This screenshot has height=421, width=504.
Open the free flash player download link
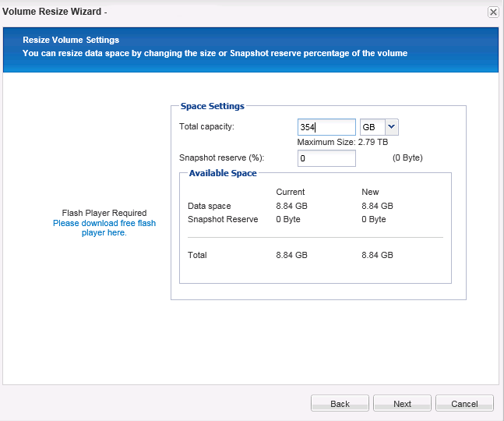click(x=104, y=228)
